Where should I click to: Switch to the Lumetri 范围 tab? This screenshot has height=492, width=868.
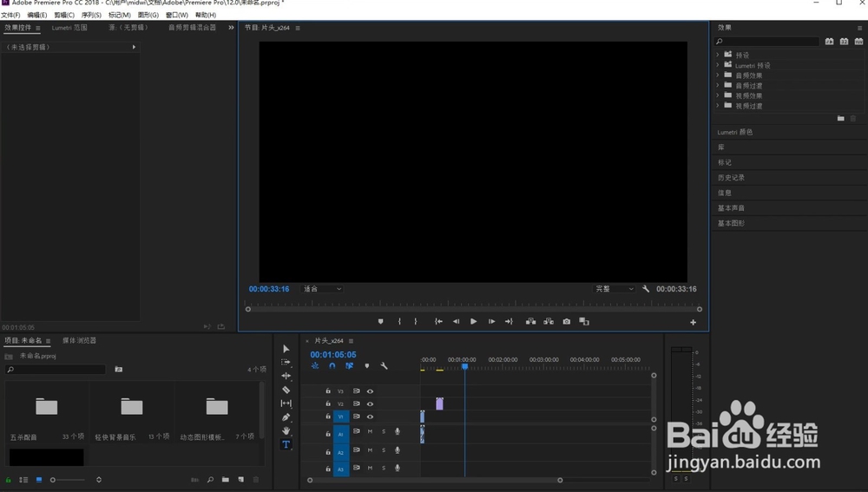[x=69, y=28]
